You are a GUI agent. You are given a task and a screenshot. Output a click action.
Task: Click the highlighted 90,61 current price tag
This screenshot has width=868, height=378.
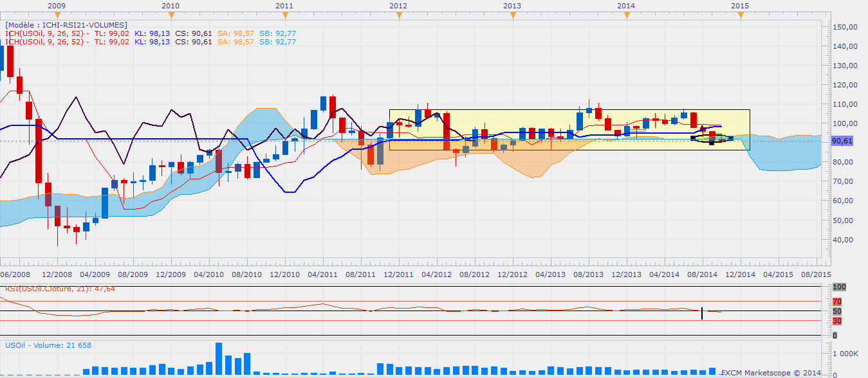point(842,141)
